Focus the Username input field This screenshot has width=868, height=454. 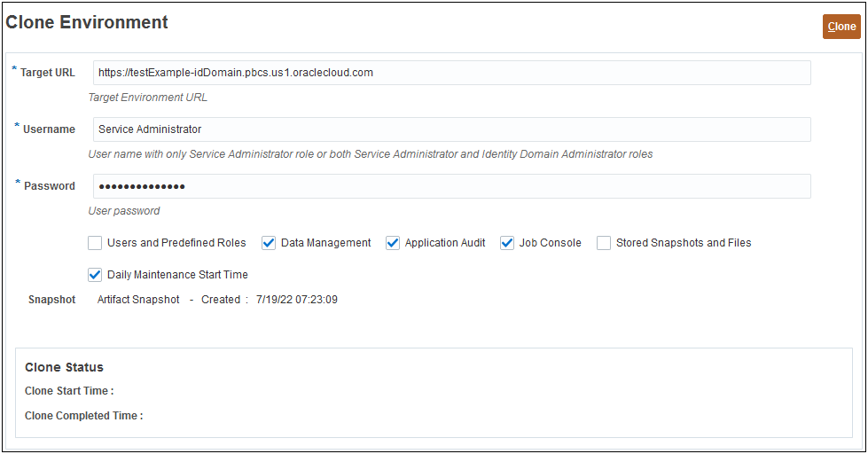click(451, 129)
